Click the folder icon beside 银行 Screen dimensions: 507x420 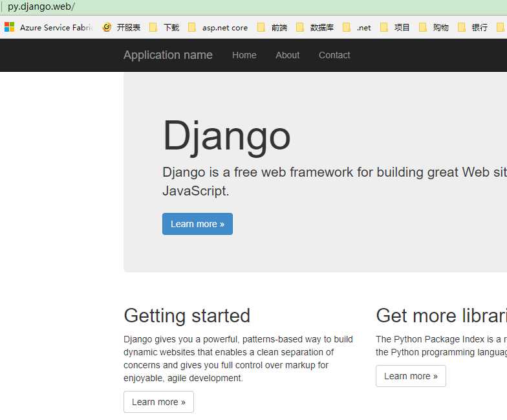[462, 27]
